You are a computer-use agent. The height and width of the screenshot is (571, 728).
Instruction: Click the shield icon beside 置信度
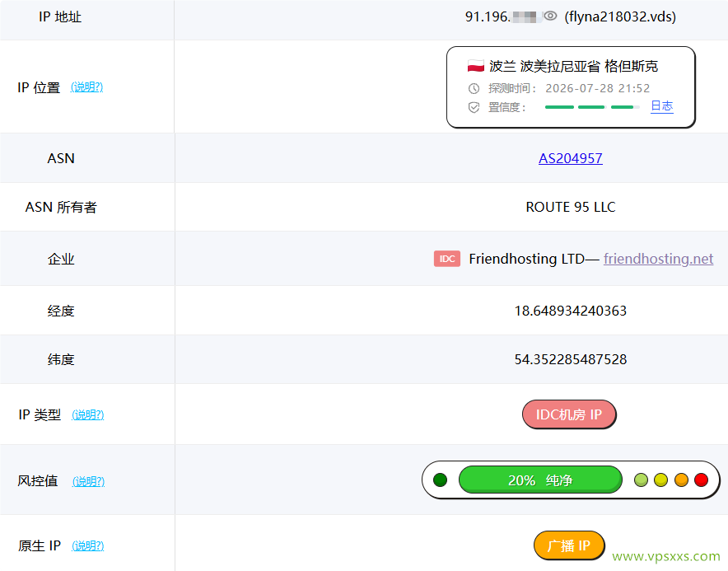(x=474, y=108)
